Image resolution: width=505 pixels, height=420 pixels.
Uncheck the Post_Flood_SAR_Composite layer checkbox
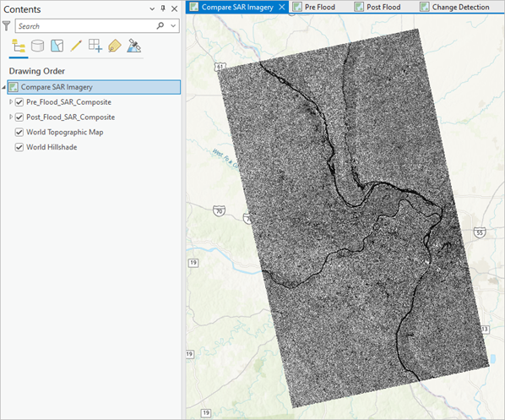pyautogui.click(x=19, y=117)
